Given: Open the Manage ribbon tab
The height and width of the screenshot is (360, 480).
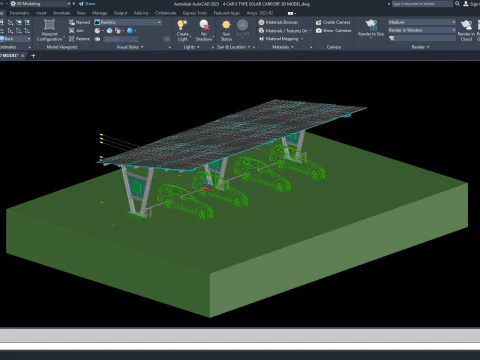Looking at the screenshot, I should (100, 13).
